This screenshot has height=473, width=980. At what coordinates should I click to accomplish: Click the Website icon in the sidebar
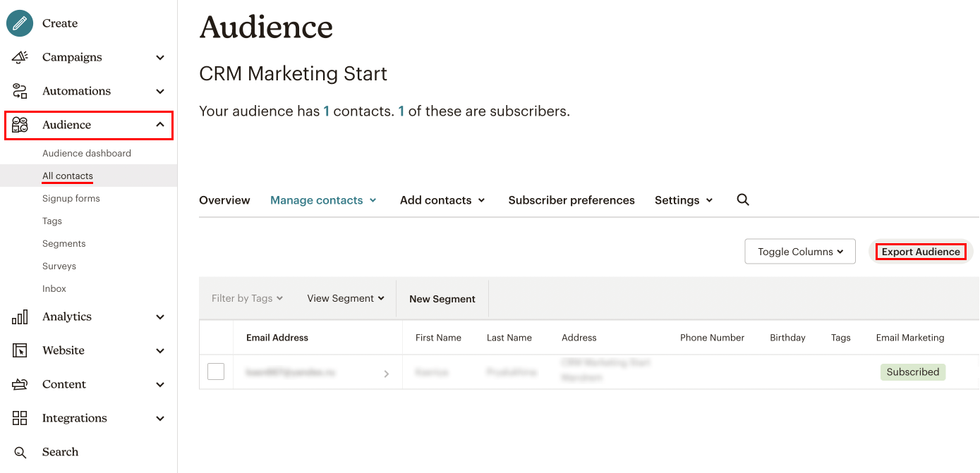point(18,350)
